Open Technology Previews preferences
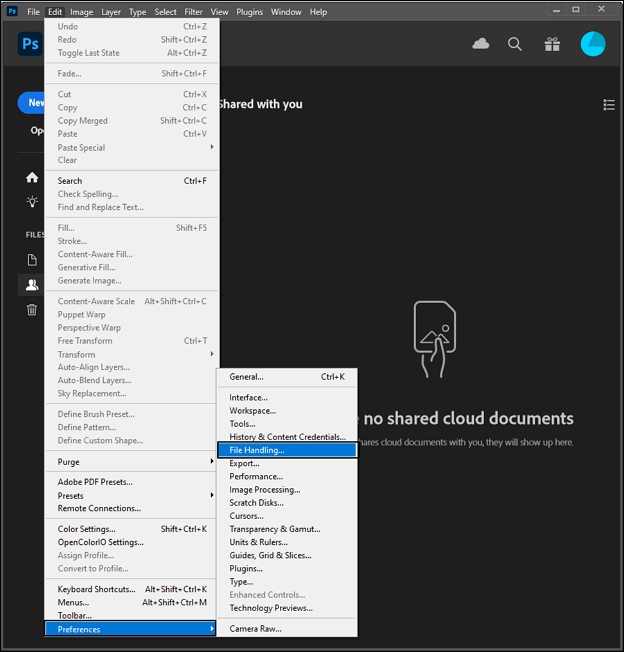Image resolution: width=624 pixels, height=652 pixels. (x=287, y=608)
